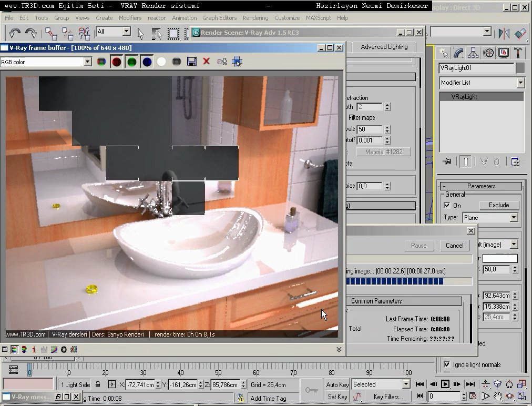Open the Key Filters dialog
This screenshot has width=532, height=406.
click(388, 397)
